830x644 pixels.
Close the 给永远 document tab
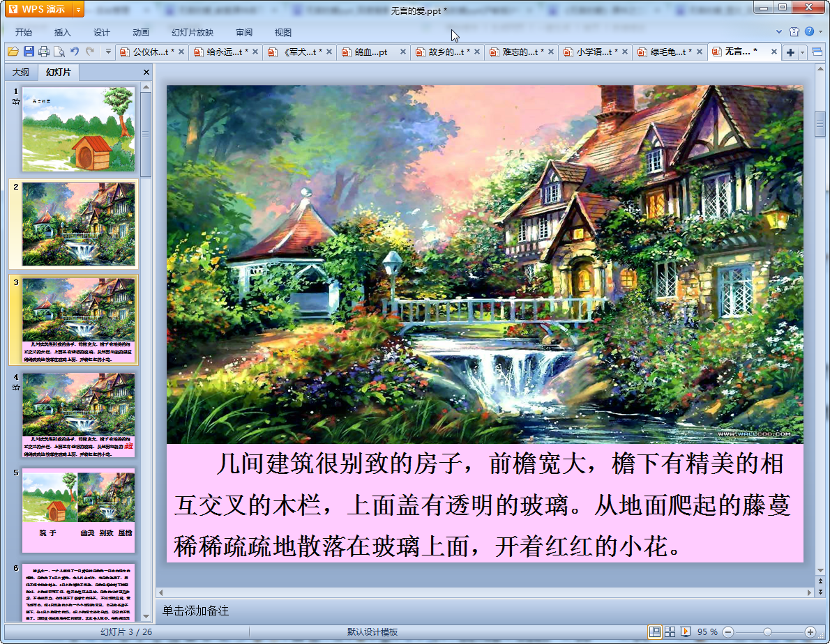(x=255, y=52)
